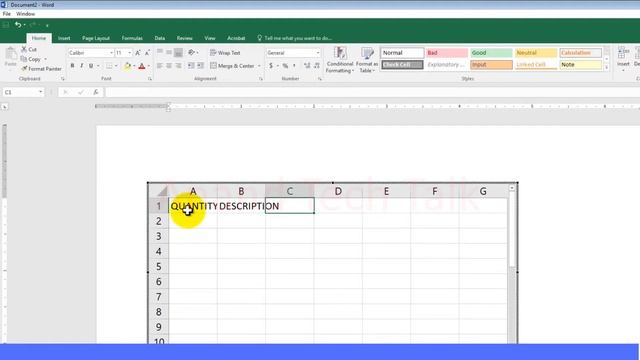Open the Conditional Formatting menu
The width and height of the screenshot is (640, 360).
click(x=340, y=60)
